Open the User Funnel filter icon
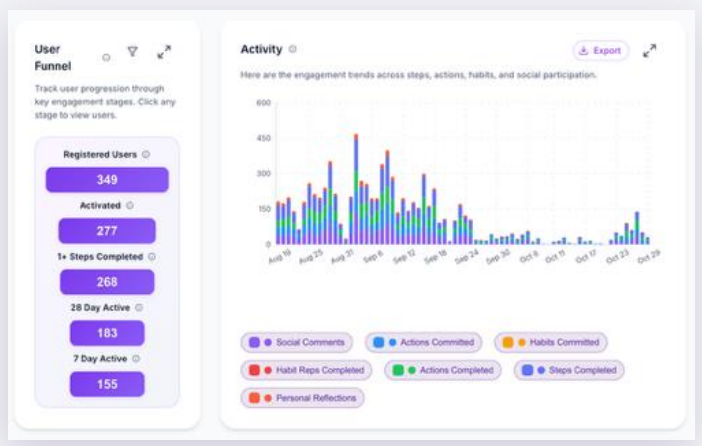 click(x=133, y=52)
